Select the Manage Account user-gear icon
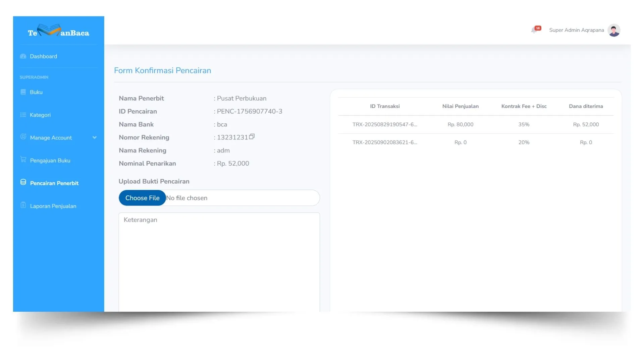The height and width of the screenshot is (362, 644). point(22,137)
